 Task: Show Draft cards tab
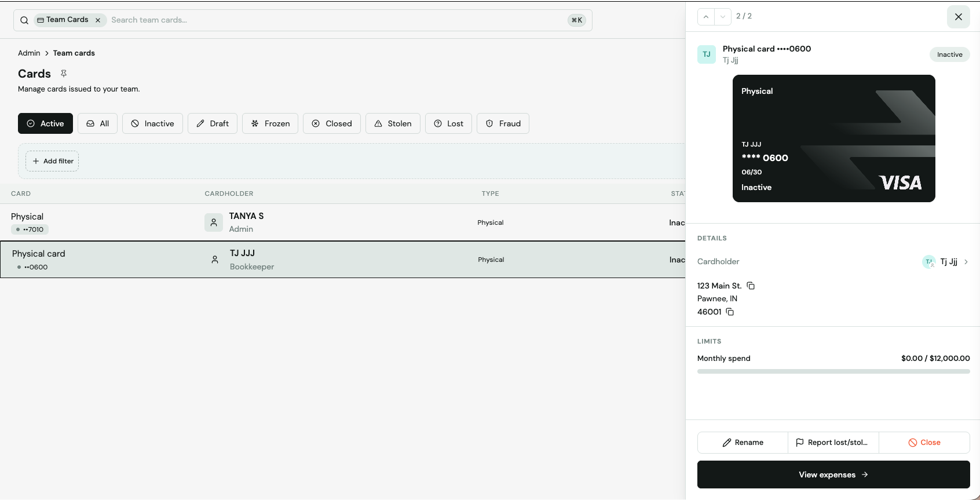point(213,123)
